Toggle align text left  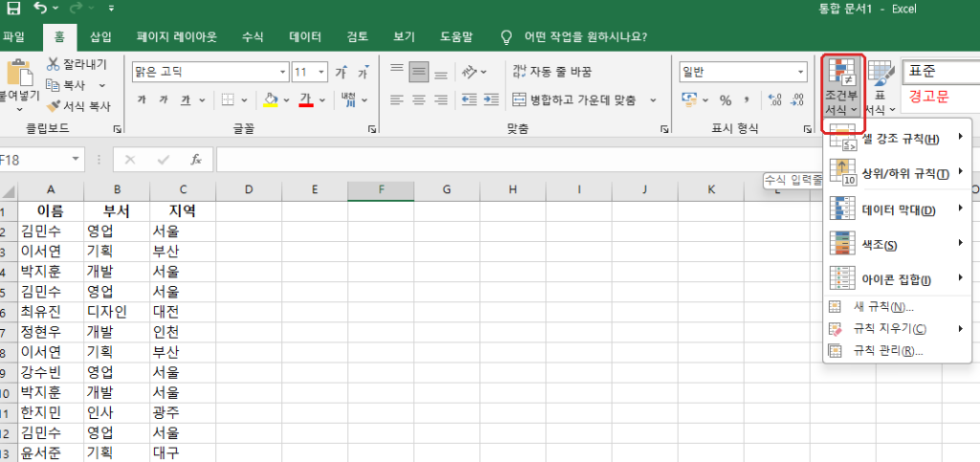click(x=397, y=99)
